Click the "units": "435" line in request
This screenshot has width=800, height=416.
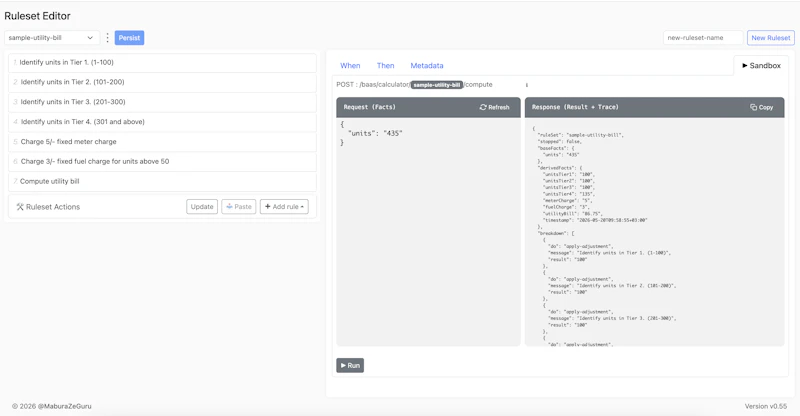(x=375, y=133)
